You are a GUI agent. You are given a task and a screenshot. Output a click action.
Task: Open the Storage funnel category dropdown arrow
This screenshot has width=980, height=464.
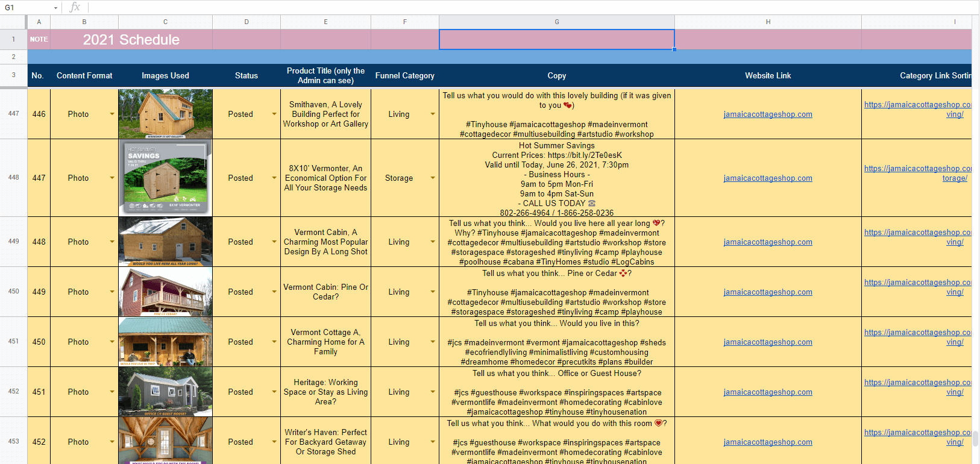click(x=433, y=178)
